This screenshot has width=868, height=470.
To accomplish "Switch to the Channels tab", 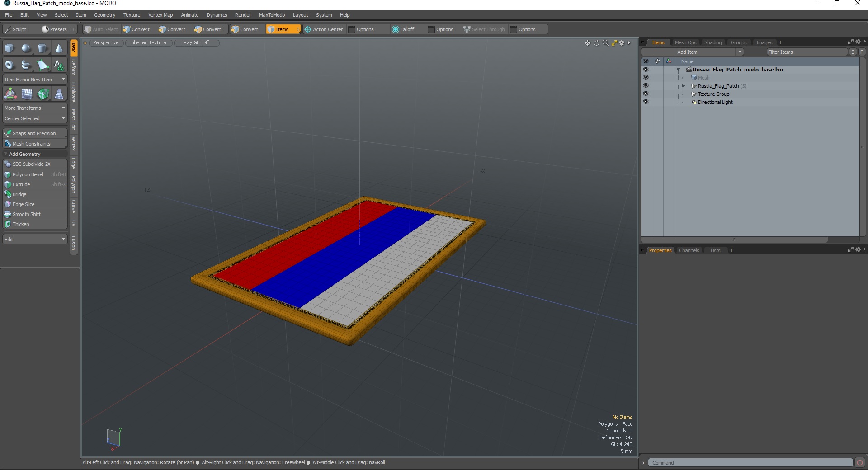I will pos(689,250).
